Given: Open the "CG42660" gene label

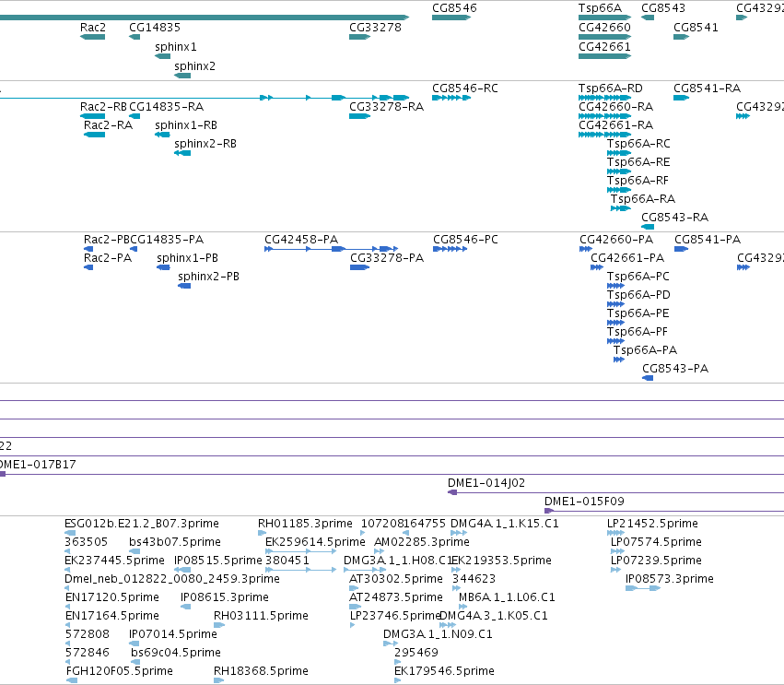Looking at the screenshot, I should (x=604, y=28).
